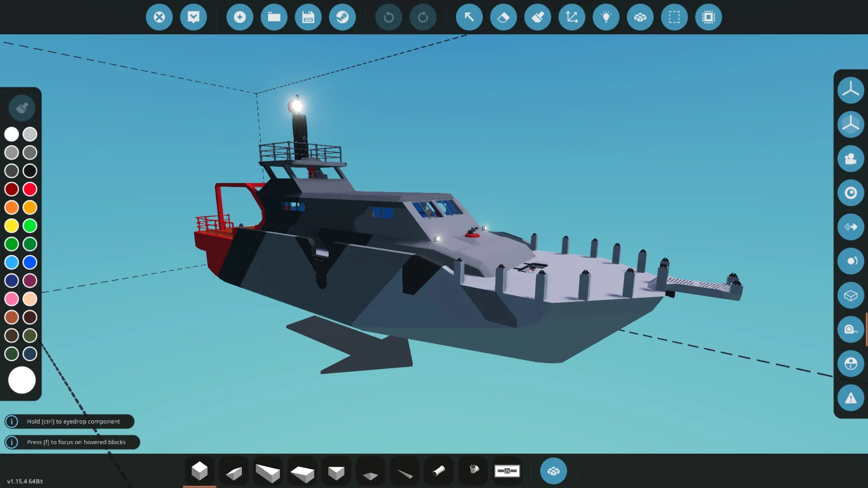The width and height of the screenshot is (868, 488).
Task: Select the pipe component in bottom hotbar
Action: (439, 471)
